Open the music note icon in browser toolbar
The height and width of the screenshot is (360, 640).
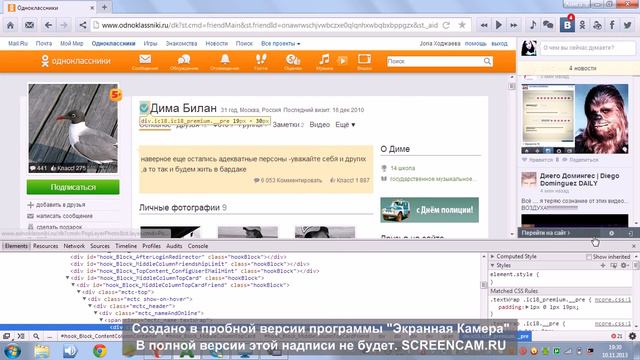pos(533,25)
